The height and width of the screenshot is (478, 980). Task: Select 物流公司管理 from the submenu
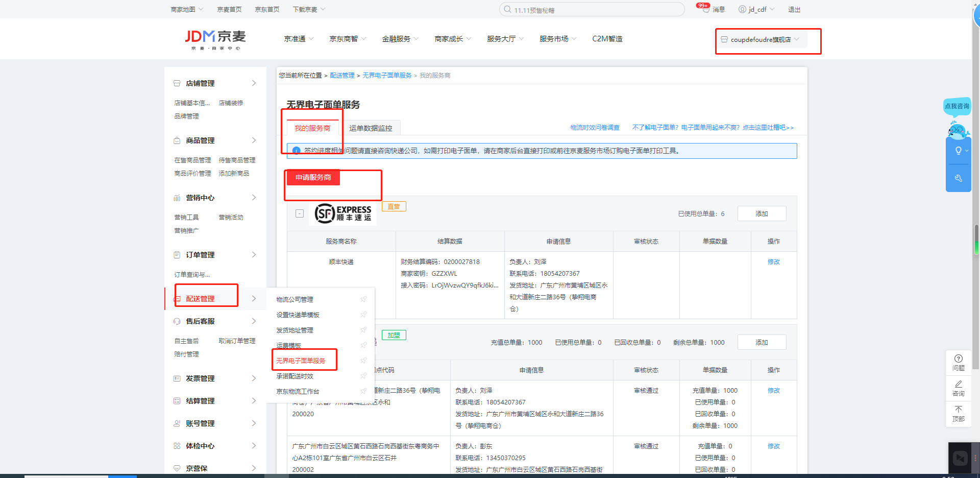click(295, 299)
